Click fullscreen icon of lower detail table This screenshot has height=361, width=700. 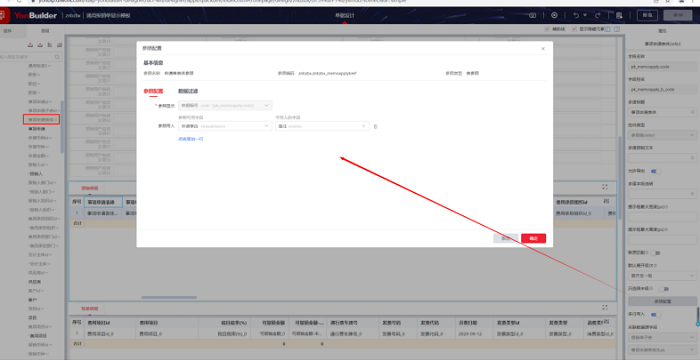(x=605, y=307)
